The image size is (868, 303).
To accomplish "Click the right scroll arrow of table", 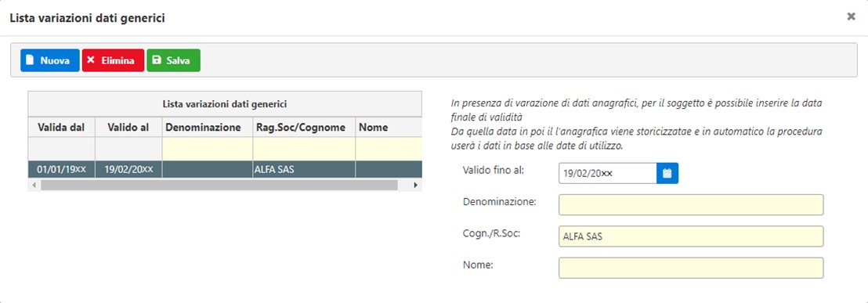I will pos(416,186).
